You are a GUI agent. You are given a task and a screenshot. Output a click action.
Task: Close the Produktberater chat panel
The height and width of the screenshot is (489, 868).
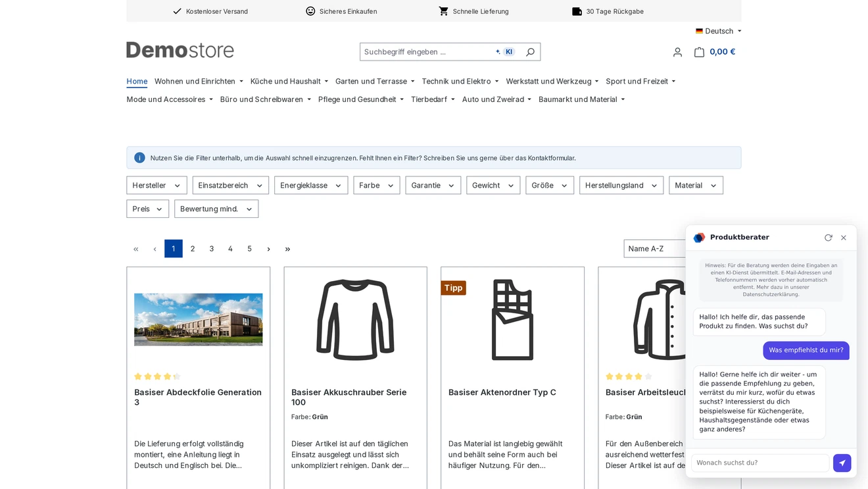[844, 238]
